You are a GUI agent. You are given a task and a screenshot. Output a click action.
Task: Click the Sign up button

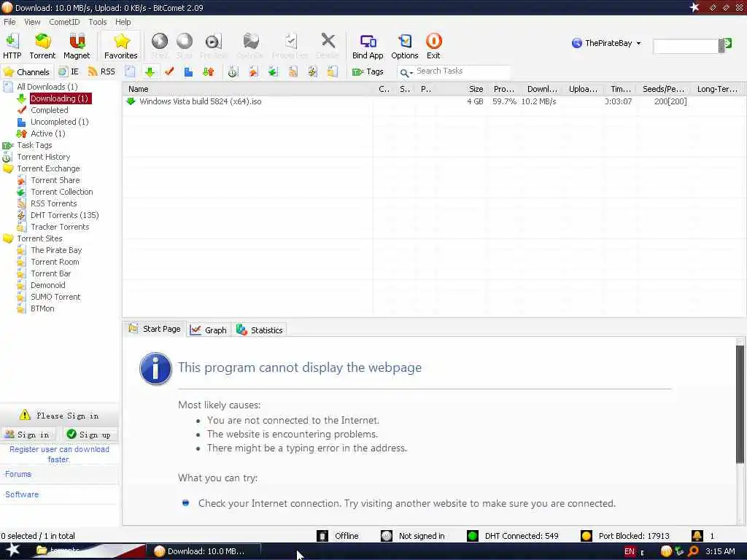click(x=89, y=435)
